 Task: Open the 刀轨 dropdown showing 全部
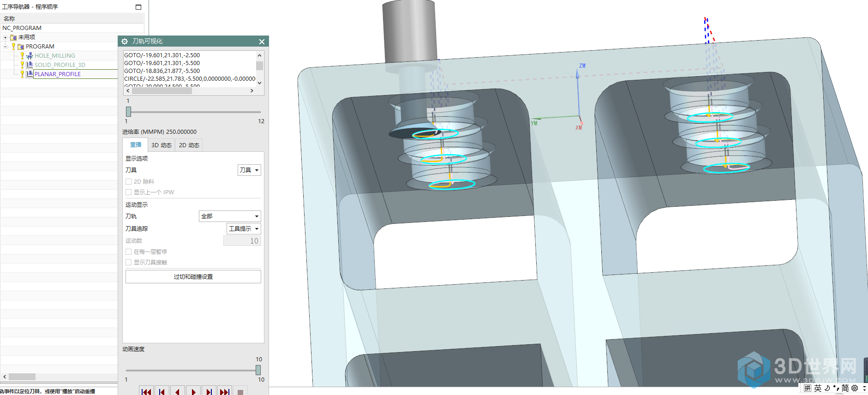coord(230,216)
